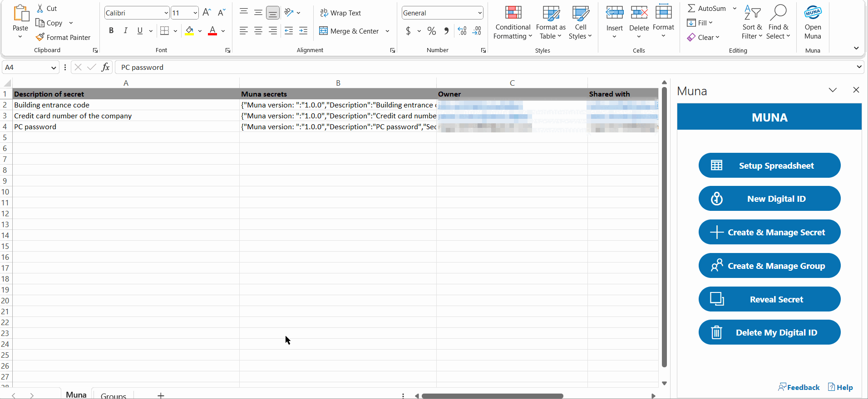Screen dimensions: 868x399
Task: Center text horizontally
Action: click(258, 31)
